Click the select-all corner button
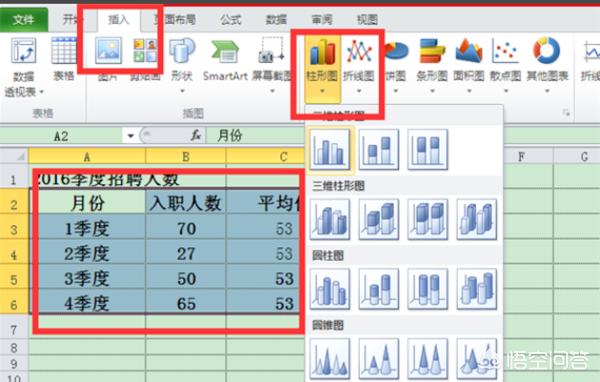 click(x=14, y=156)
